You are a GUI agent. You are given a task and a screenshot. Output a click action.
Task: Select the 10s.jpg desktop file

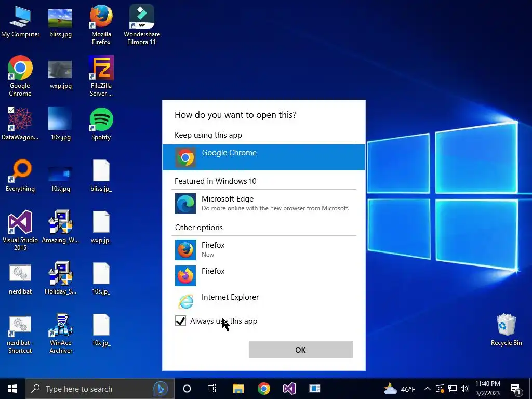coord(60,178)
